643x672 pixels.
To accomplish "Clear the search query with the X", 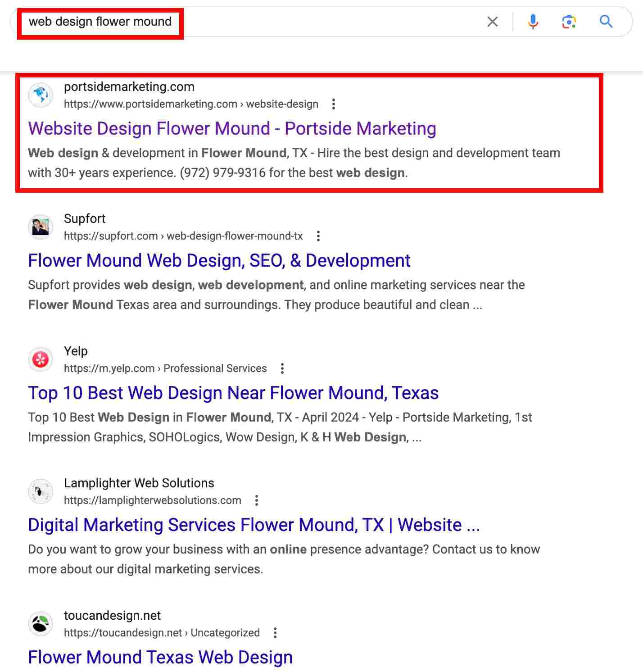I will [492, 21].
